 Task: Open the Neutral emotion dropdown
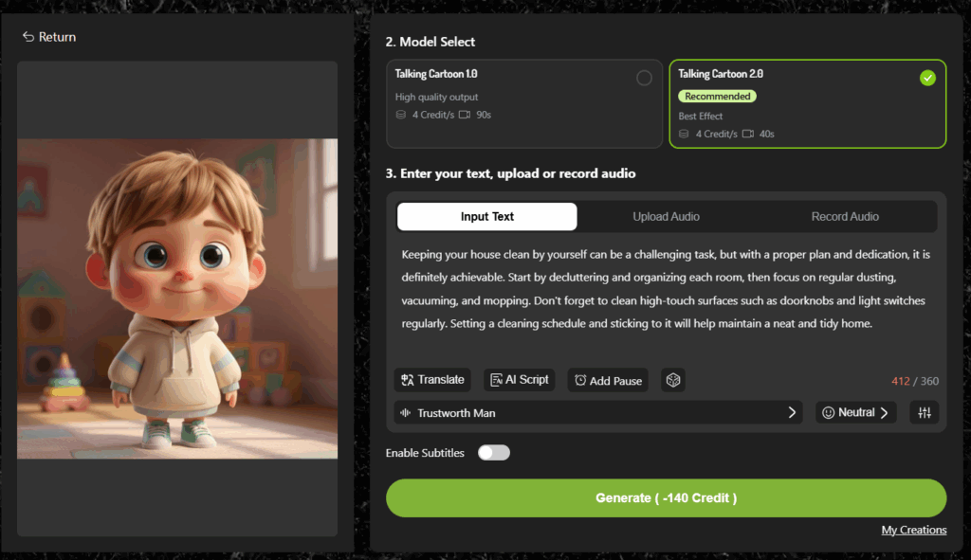point(855,413)
